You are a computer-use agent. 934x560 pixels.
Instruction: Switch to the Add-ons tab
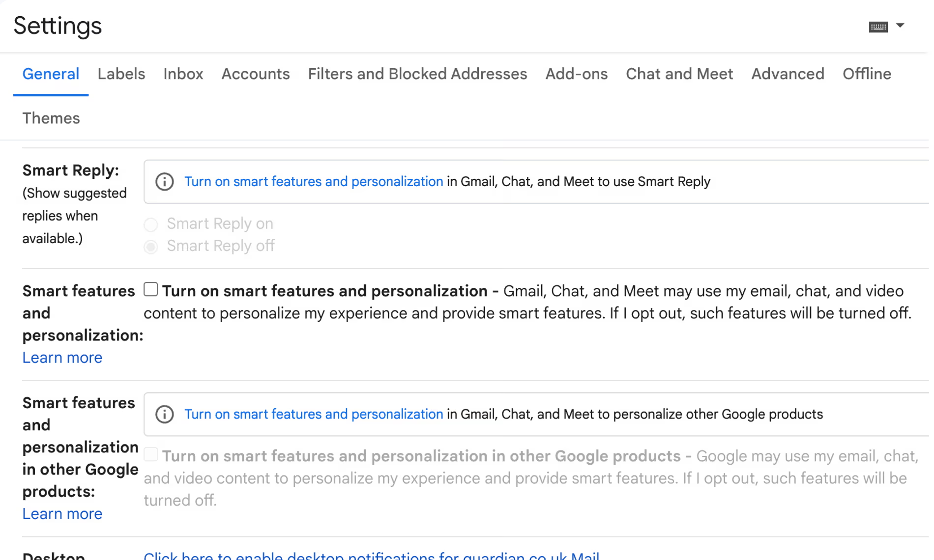pos(576,74)
